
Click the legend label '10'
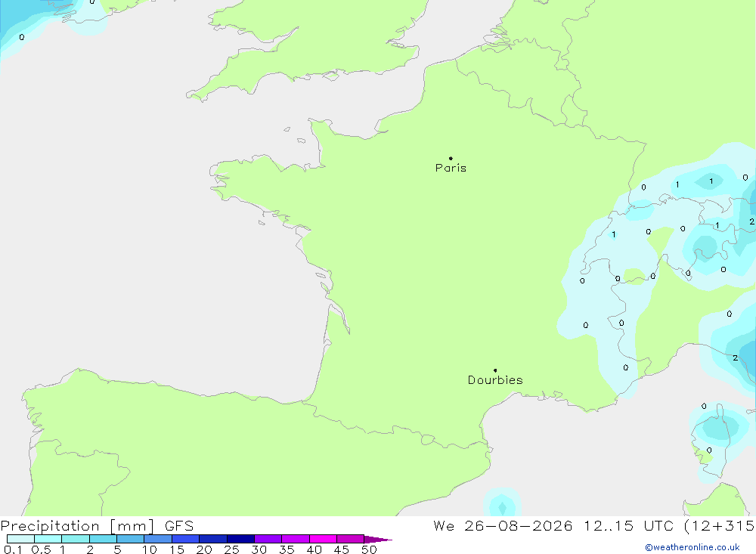(149, 549)
